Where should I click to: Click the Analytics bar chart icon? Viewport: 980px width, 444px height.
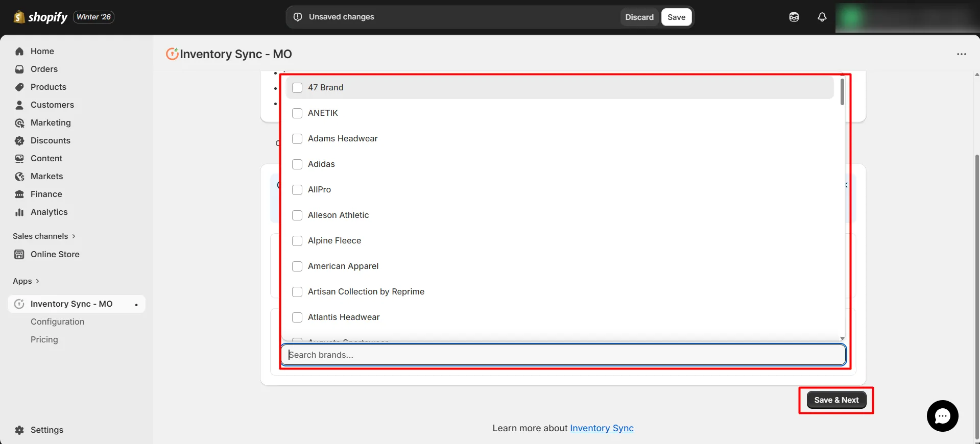coord(19,212)
